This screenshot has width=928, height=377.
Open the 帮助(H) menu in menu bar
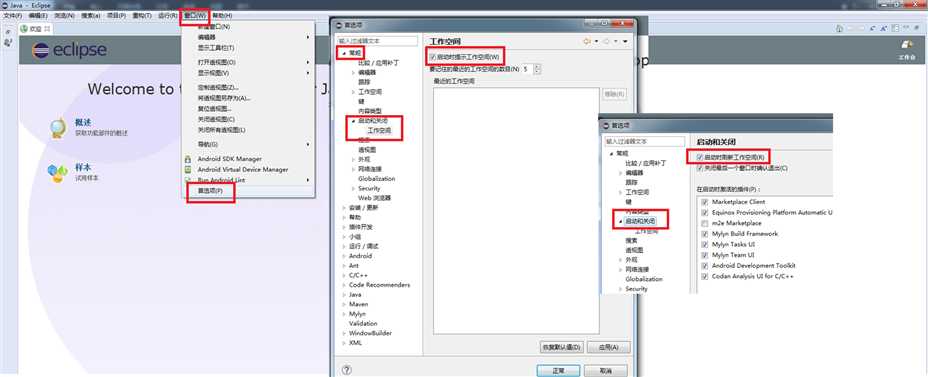pos(222,15)
